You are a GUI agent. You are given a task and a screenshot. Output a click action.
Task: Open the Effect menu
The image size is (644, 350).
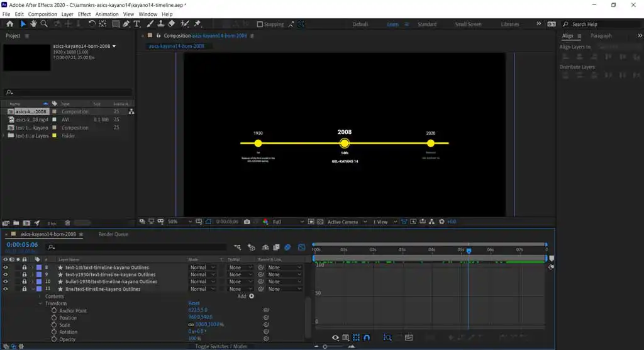[x=84, y=14]
